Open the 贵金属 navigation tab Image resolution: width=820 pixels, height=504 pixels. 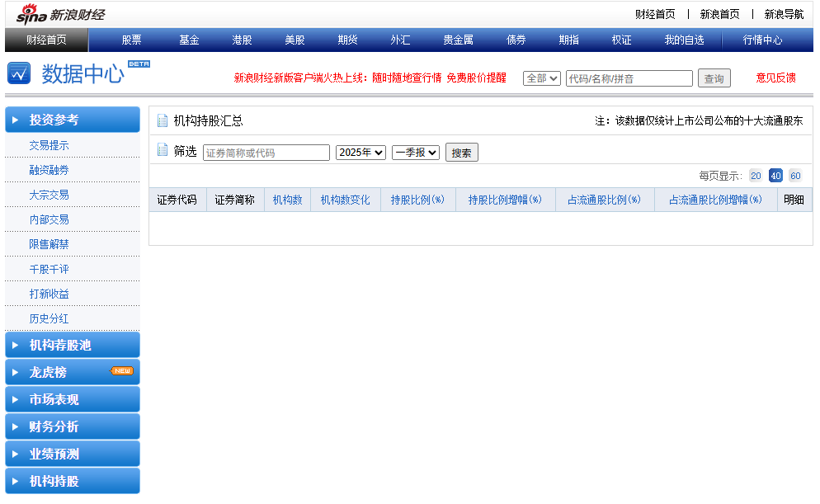click(458, 40)
